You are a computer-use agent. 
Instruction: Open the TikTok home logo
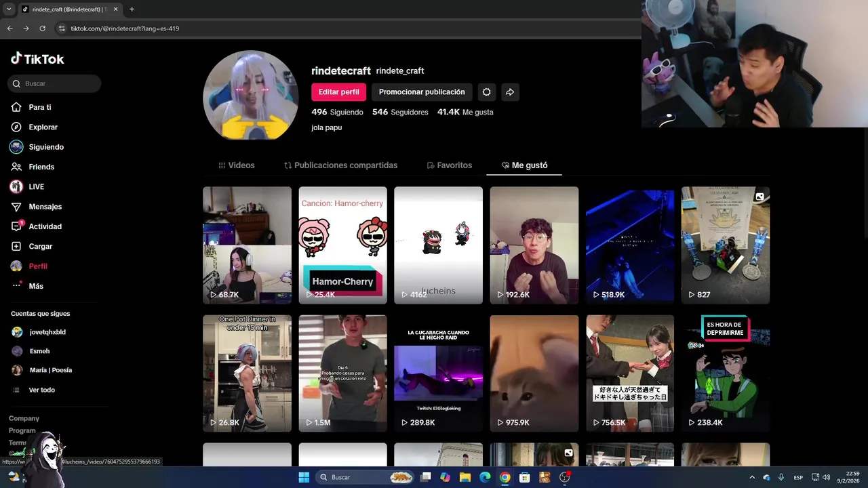pyautogui.click(x=37, y=59)
